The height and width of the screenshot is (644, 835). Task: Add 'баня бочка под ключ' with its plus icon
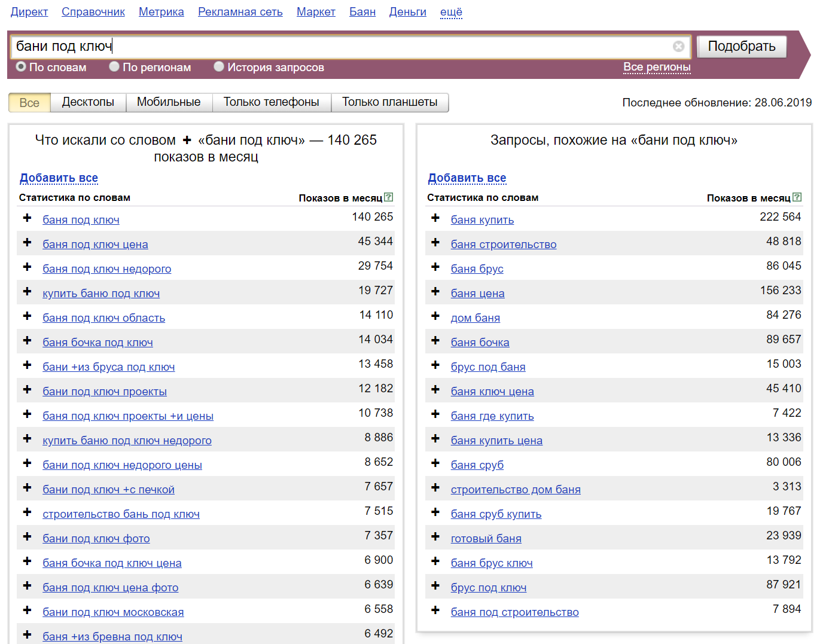tap(27, 341)
